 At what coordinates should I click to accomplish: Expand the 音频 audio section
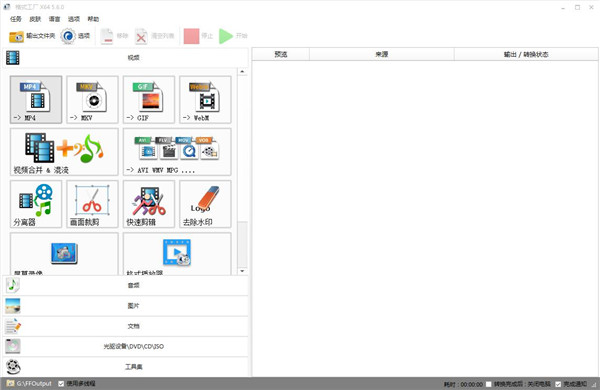126,285
